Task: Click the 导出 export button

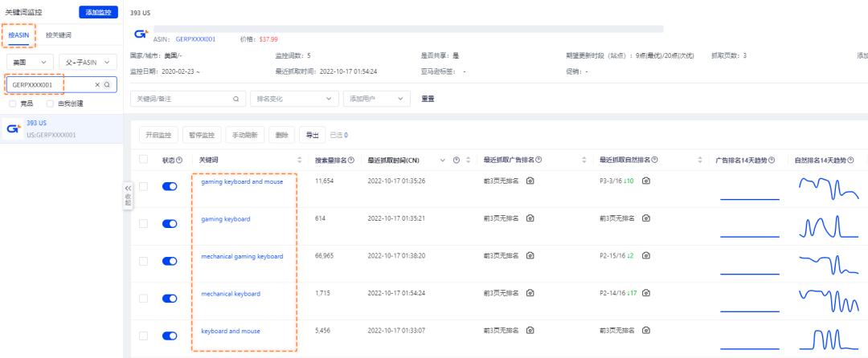Action: coord(312,135)
